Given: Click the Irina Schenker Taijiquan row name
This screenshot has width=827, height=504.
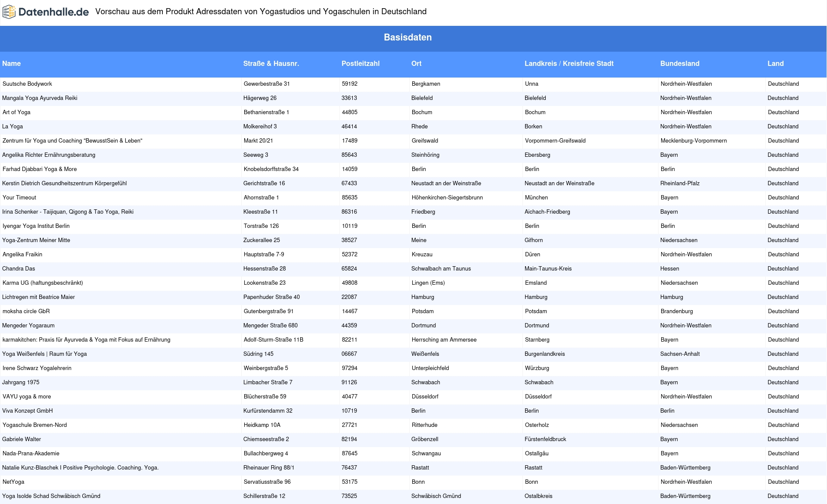Looking at the screenshot, I should (x=68, y=212).
